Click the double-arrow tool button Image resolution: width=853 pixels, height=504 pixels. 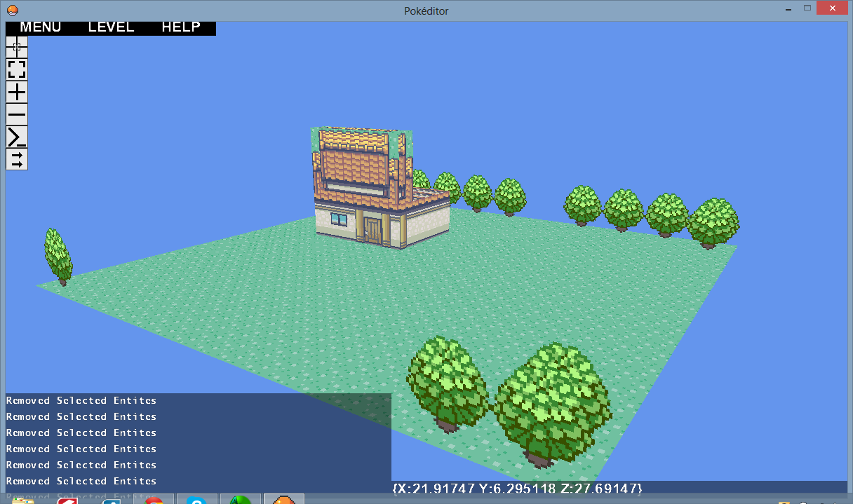17,159
